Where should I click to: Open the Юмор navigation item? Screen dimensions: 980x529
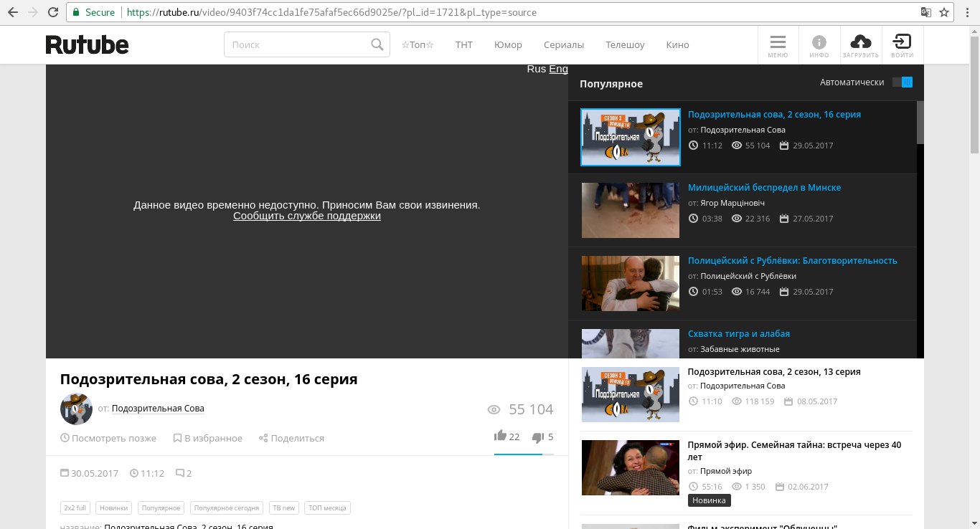[x=508, y=44]
